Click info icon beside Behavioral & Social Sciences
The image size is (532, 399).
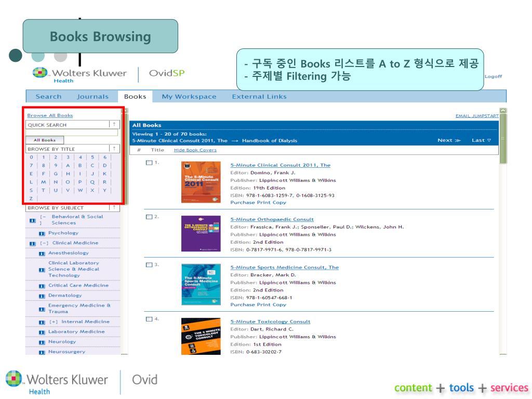(x=32, y=220)
